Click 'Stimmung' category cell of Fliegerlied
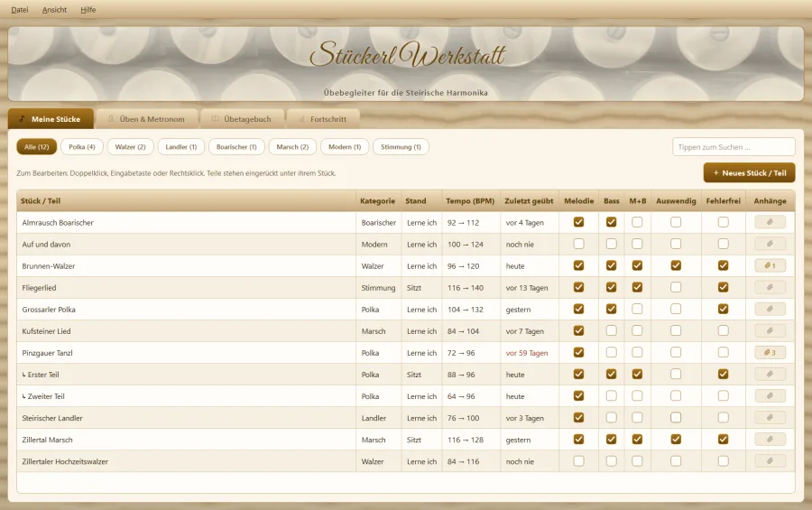Image resolution: width=812 pixels, height=510 pixels. (379, 288)
